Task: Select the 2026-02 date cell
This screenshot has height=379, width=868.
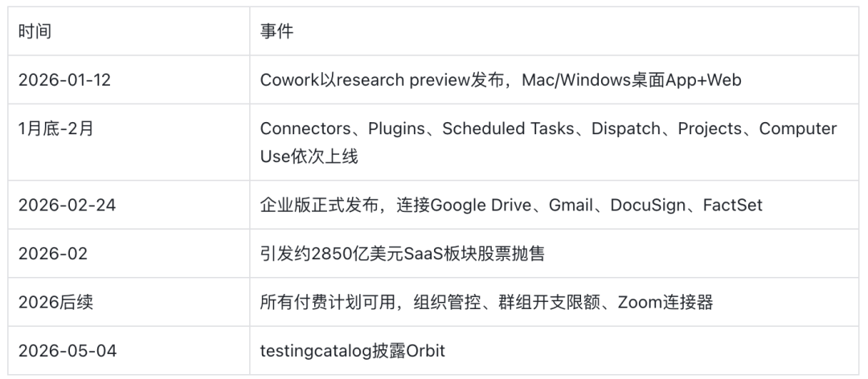Action: coord(129,254)
